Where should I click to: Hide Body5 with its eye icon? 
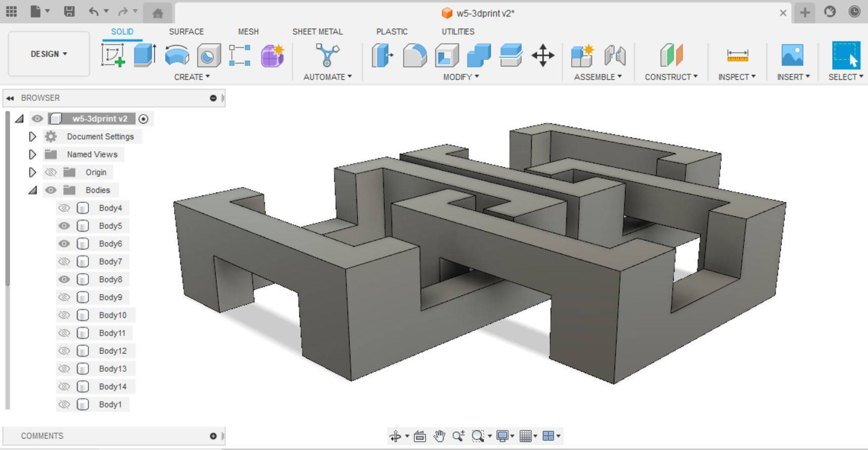(64, 226)
